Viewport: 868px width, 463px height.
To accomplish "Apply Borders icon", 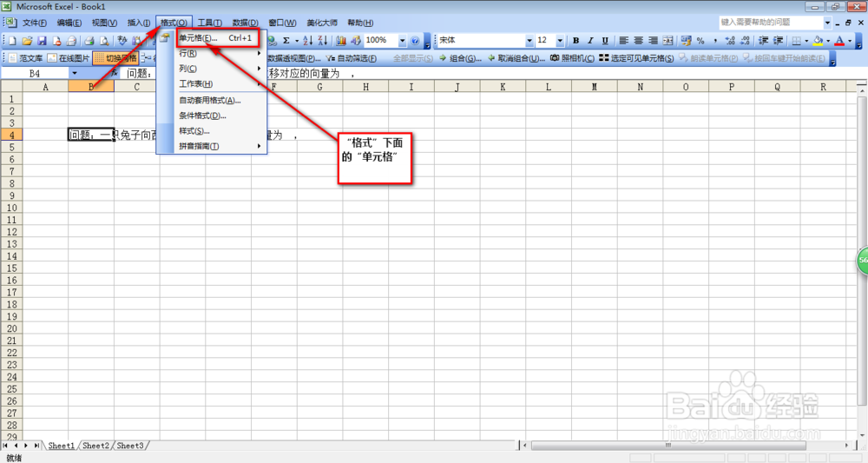I will 797,41.
